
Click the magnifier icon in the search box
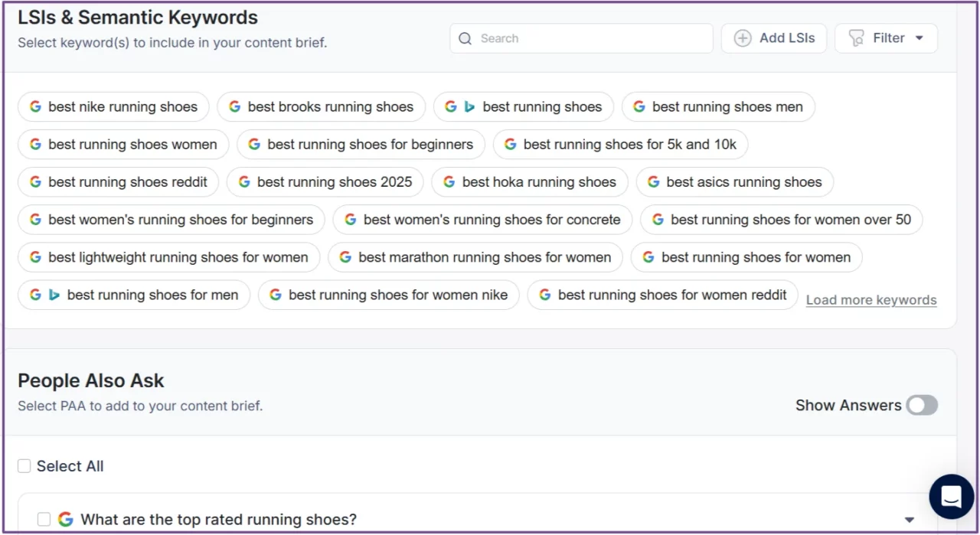pos(465,38)
